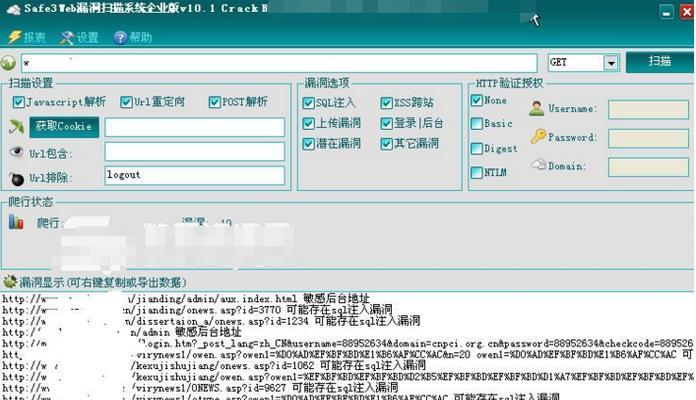Toggle 潜在漏洞 checkbox
This screenshot has width=696, height=400.
click(308, 144)
